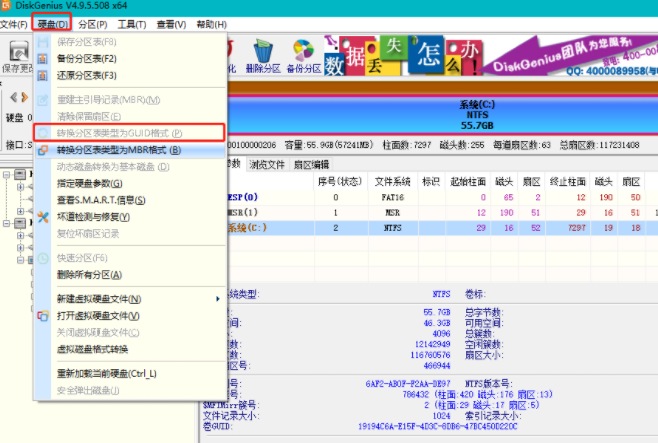This screenshot has height=443, width=658.
Task: Select the MSR(1) partition row
Action: coord(443,213)
